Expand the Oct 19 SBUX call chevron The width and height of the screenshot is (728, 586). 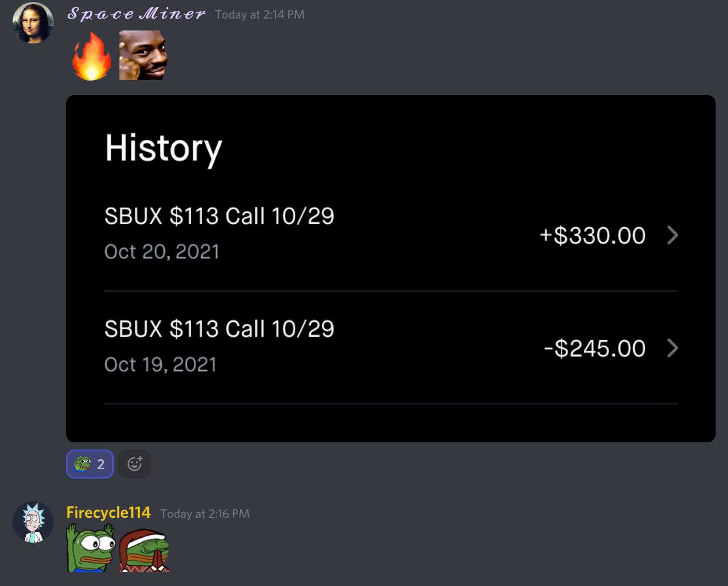pos(672,348)
